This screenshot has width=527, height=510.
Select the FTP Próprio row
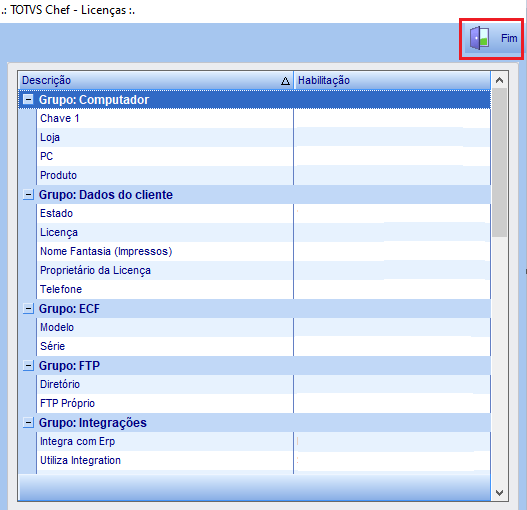[264, 403]
